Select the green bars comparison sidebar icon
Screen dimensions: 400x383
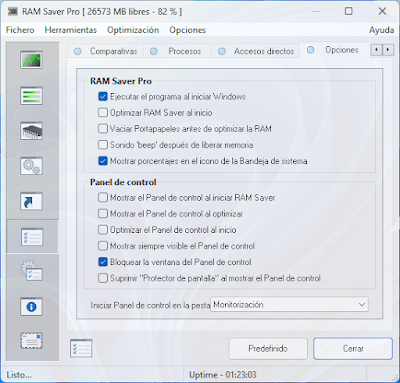(31, 96)
